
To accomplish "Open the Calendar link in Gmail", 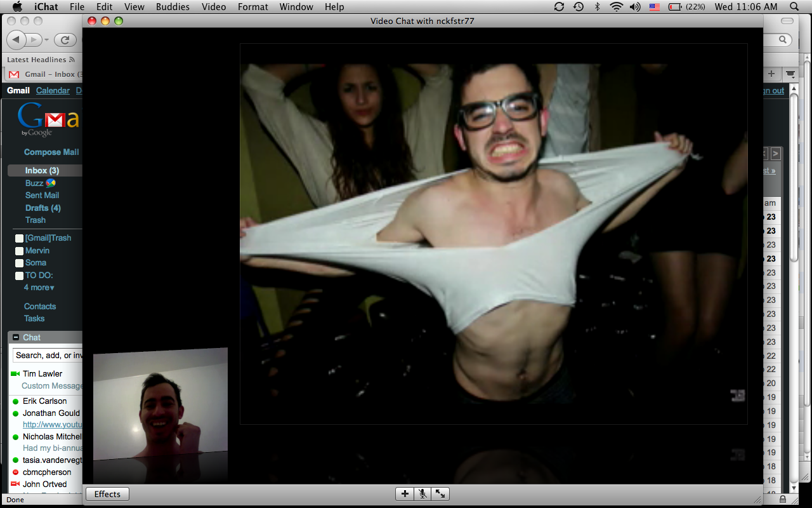I will [x=53, y=91].
